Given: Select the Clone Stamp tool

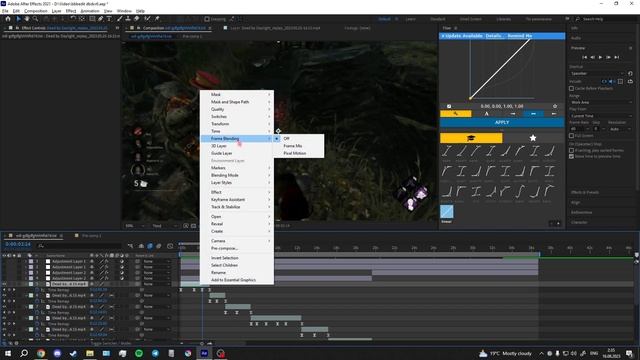Looking at the screenshot, I should click(x=128, y=19).
